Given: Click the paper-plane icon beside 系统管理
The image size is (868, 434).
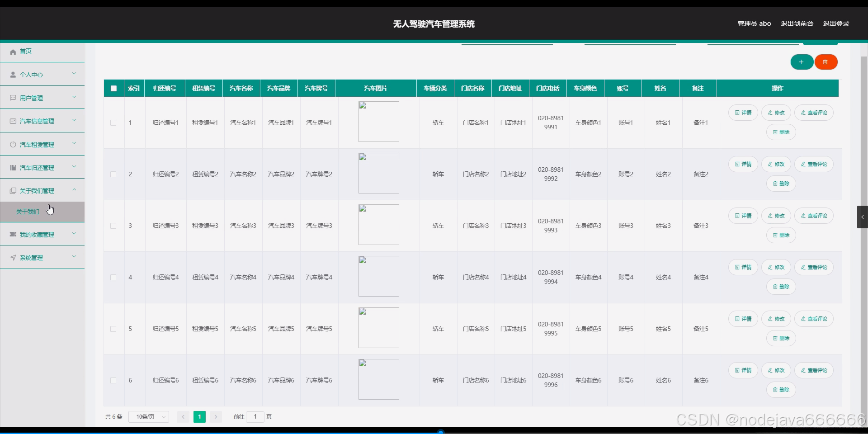Looking at the screenshot, I should pyautogui.click(x=13, y=258).
